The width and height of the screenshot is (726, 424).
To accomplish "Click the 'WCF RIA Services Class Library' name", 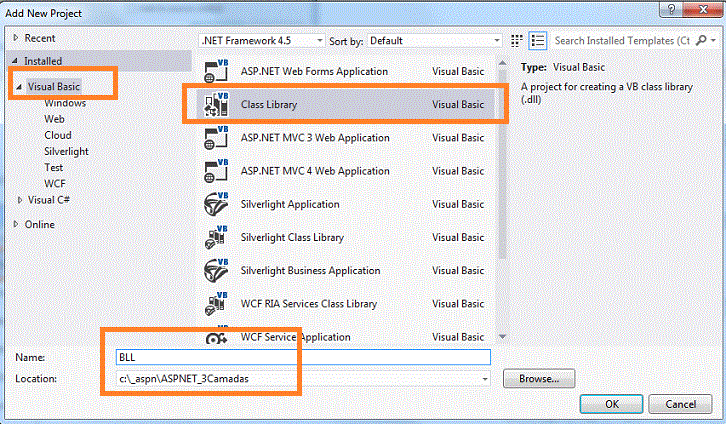I will tap(309, 304).
